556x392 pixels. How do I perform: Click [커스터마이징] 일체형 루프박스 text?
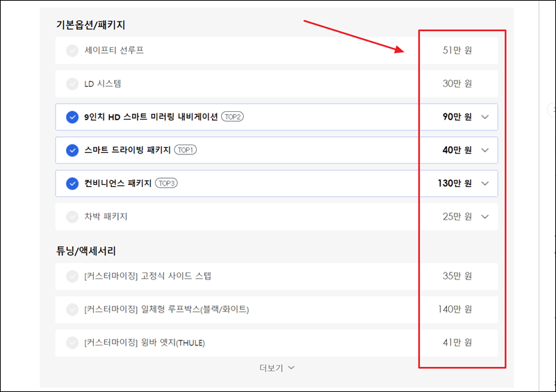click(x=167, y=309)
